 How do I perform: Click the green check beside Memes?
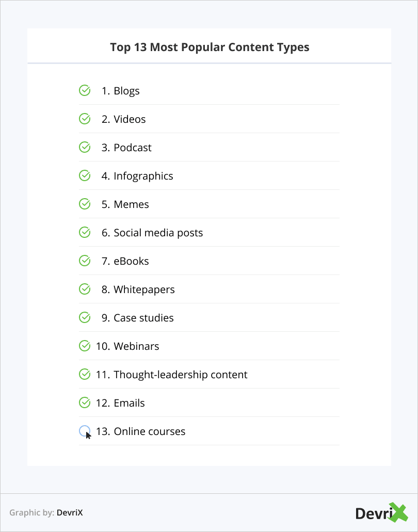point(85,204)
